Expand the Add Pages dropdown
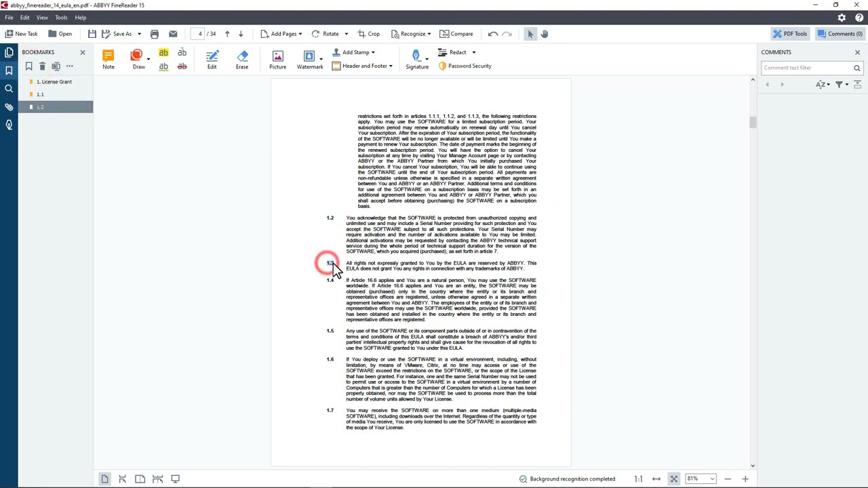 300,34
